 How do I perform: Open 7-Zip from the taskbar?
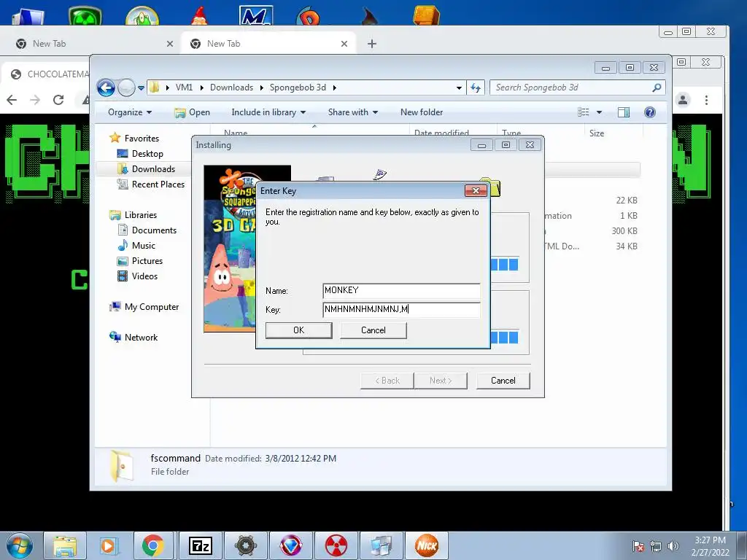(200, 545)
